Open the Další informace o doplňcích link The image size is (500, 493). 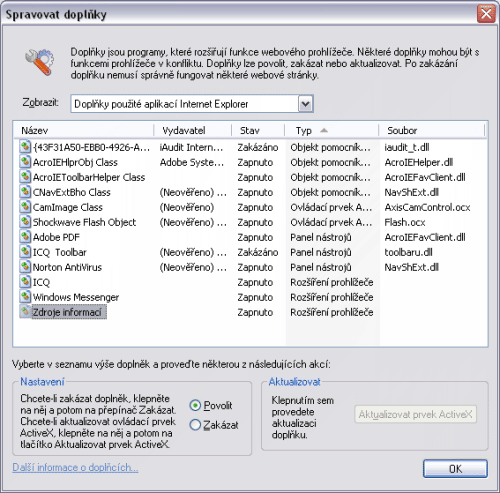pyautogui.click(x=75, y=468)
